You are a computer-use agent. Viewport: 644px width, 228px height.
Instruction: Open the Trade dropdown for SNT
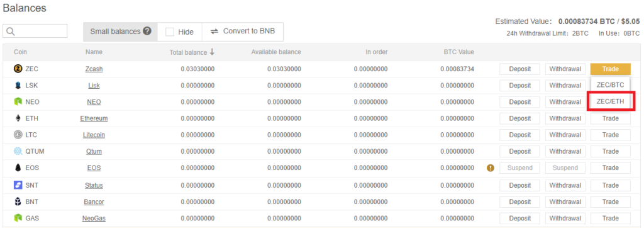(x=610, y=185)
